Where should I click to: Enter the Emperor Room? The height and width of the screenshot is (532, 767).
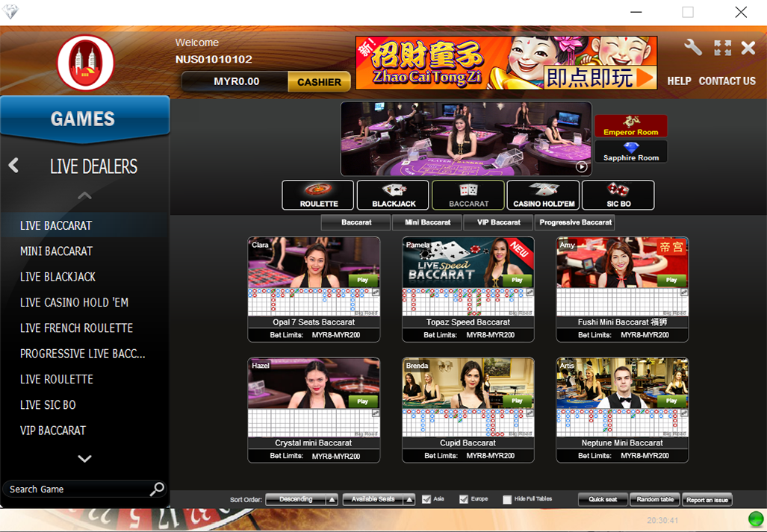point(630,126)
